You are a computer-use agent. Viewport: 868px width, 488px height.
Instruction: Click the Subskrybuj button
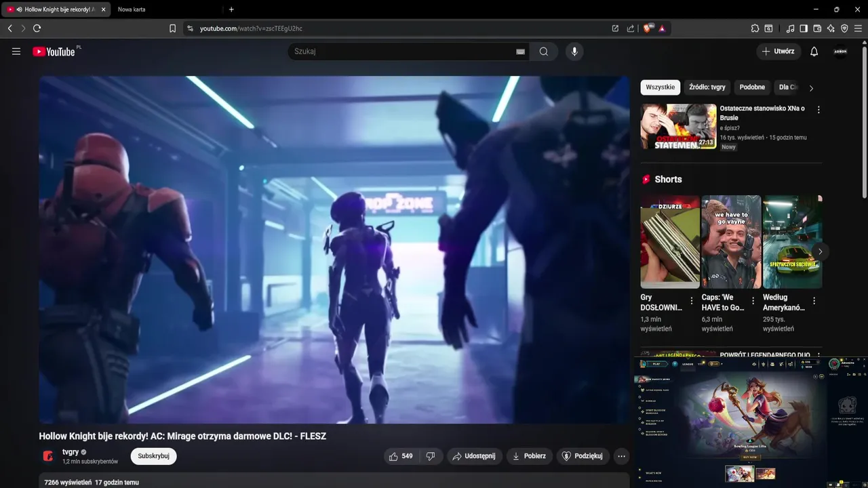pyautogui.click(x=153, y=456)
